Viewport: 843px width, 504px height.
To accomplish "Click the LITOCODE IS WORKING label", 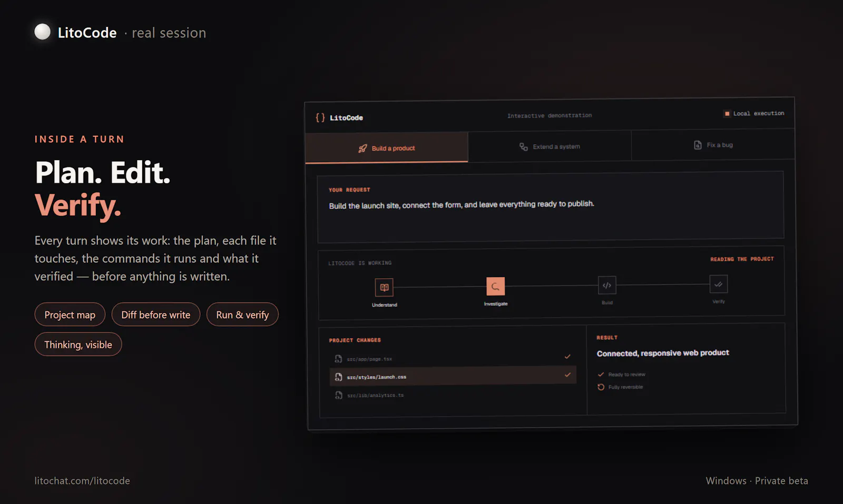I will (360, 263).
